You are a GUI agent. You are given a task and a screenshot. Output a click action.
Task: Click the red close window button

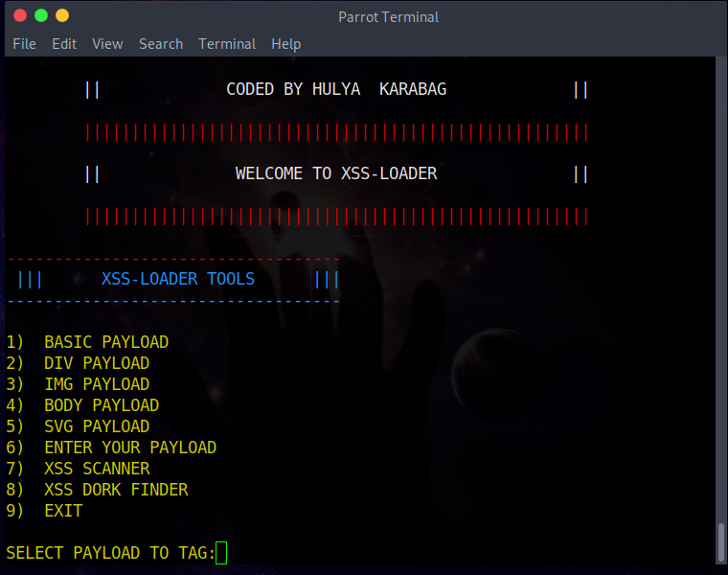coord(20,15)
